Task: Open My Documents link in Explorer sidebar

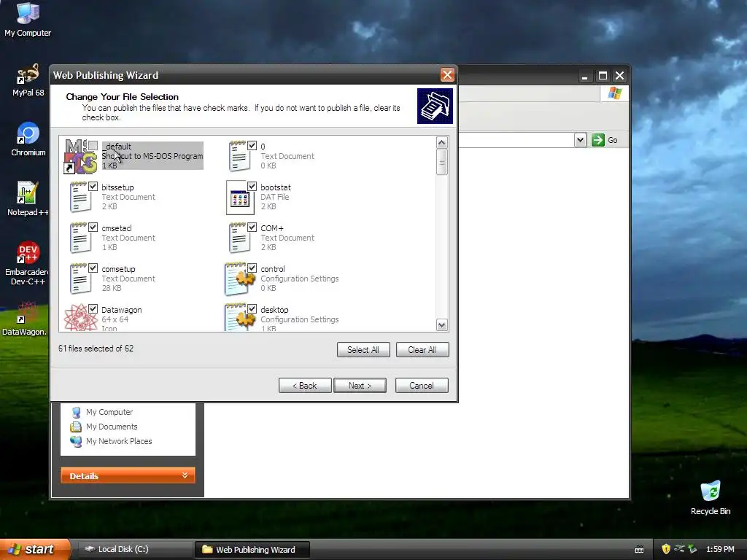Action: (112, 427)
